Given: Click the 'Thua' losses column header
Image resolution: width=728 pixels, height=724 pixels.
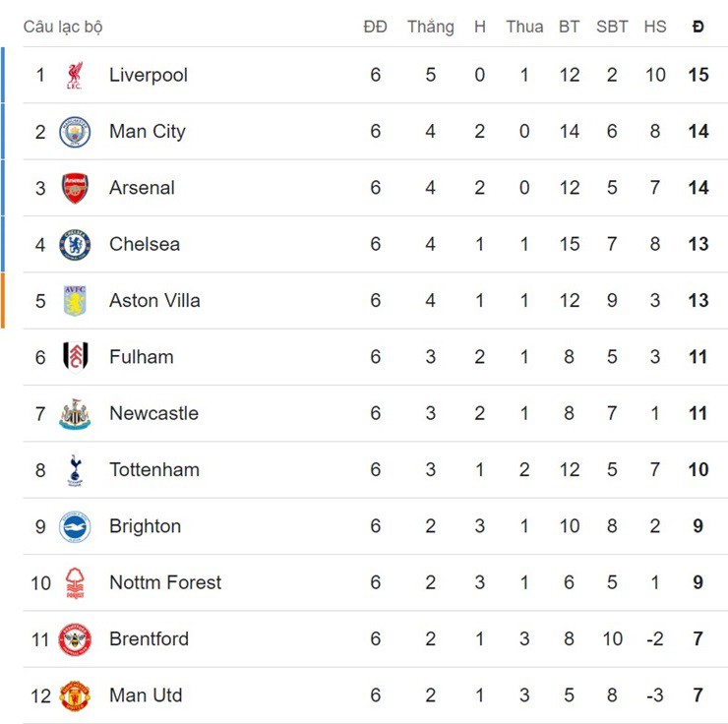Looking at the screenshot, I should 524,27.
